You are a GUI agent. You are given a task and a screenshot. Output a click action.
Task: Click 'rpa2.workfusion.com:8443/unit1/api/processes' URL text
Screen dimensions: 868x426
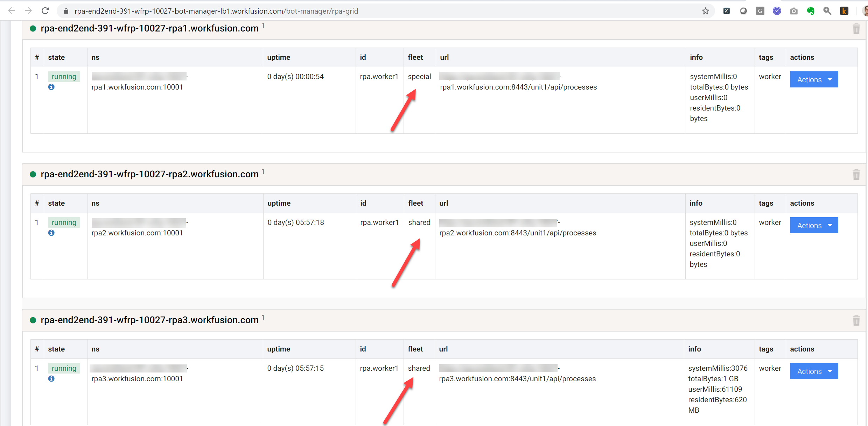coord(518,233)
